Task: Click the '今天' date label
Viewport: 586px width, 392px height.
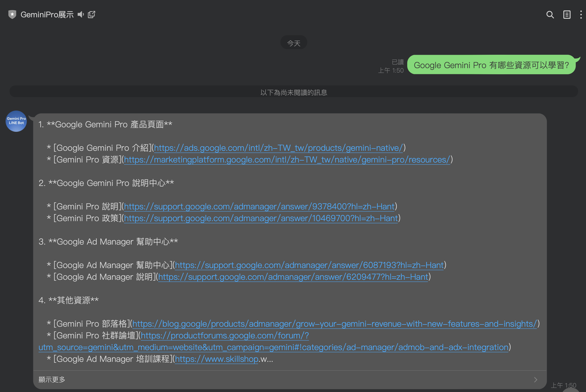Action: [294, 43]
